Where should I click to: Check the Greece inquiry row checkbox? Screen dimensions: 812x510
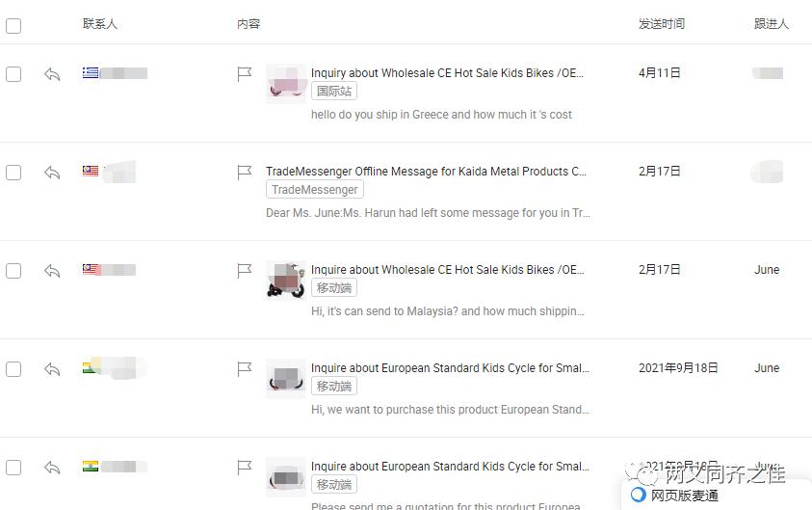pyautogui.click(x=13, y=74)
